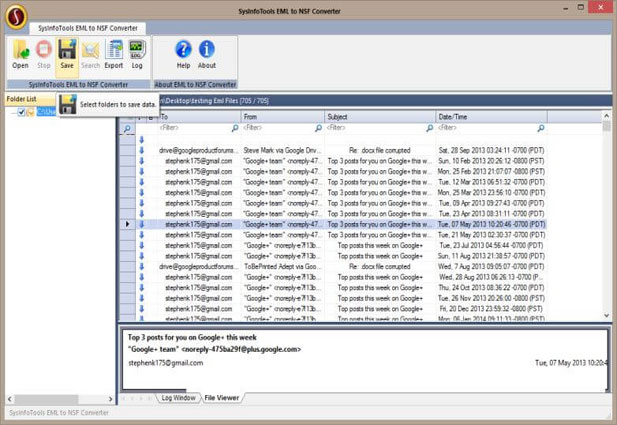The height and width of the screenshot is (425, 617).
Task: Switch to the File Viewer tab
Action: (222, 398)
